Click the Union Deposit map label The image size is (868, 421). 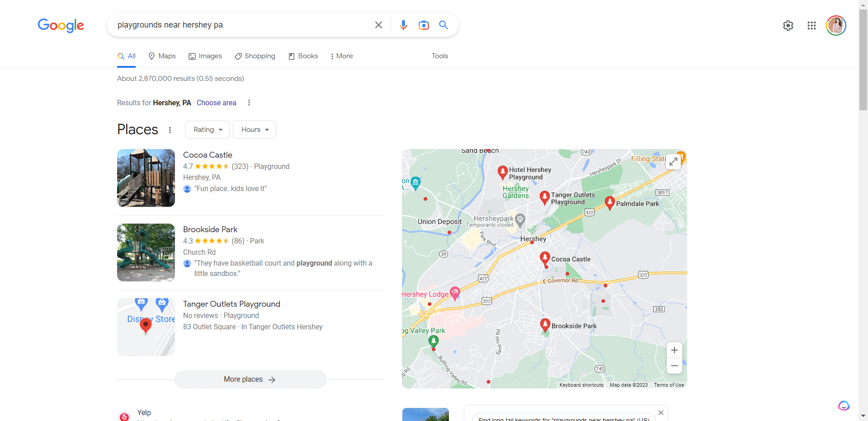pos(439,221)
